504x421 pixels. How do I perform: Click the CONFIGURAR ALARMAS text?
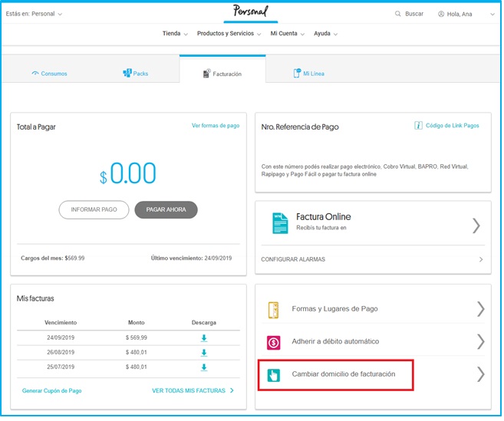(295, 261)
